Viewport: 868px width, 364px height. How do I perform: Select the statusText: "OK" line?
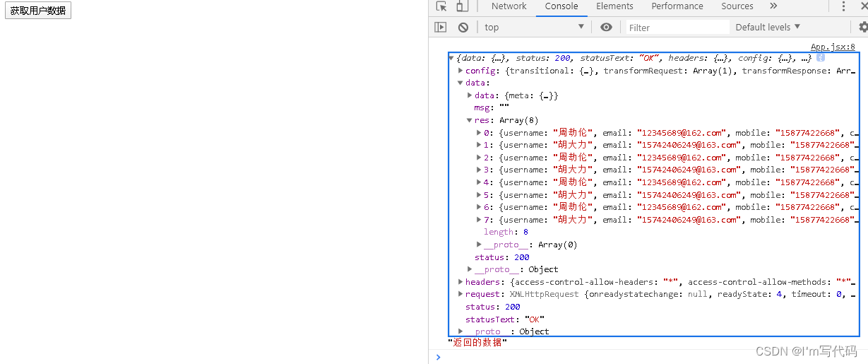pos(504,319)
